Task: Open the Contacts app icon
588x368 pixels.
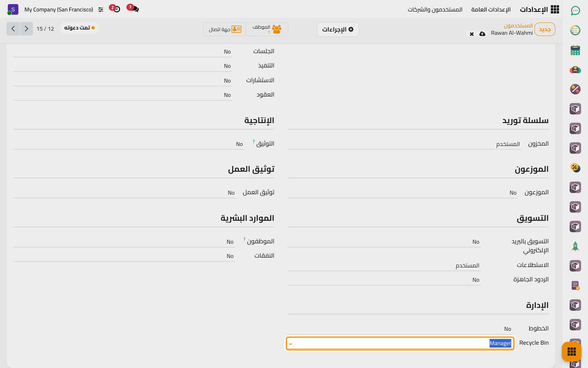Action: (575, 70)
